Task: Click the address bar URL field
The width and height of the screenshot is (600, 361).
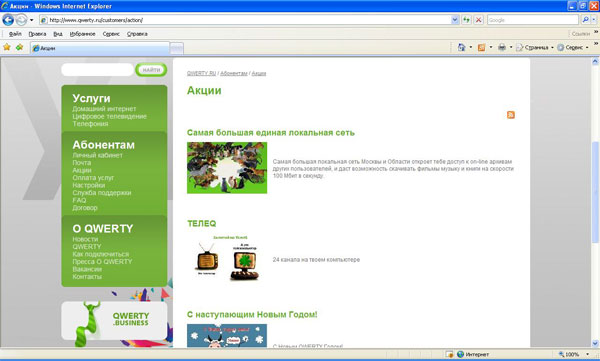Action: 245,20
